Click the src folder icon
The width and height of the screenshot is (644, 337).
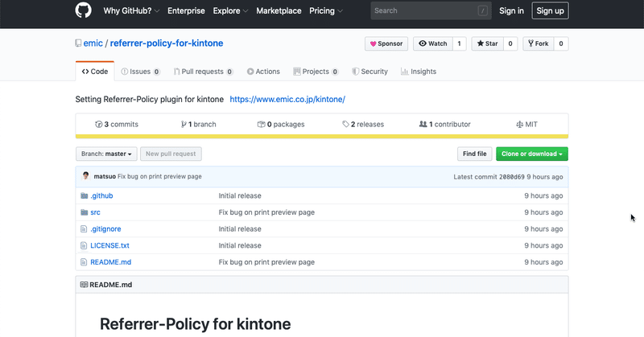85,212
